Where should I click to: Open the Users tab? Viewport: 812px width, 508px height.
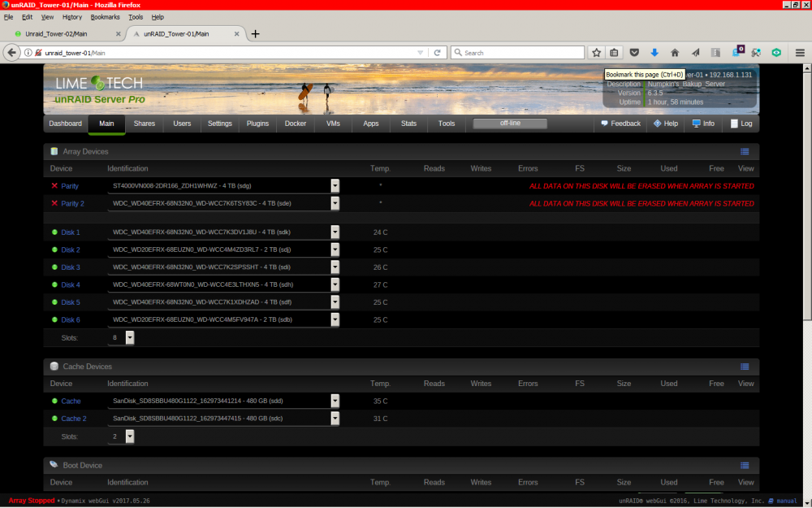point(182,124)
